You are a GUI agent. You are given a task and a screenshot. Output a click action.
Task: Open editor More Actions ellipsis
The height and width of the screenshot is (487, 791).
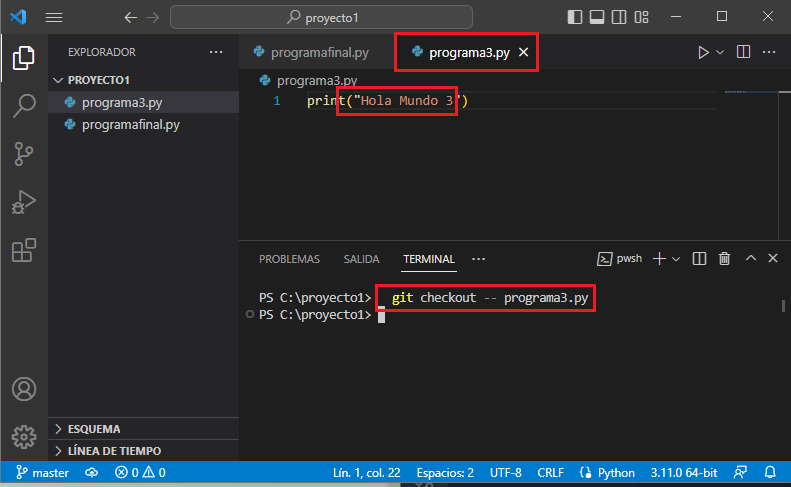point(769,52)
